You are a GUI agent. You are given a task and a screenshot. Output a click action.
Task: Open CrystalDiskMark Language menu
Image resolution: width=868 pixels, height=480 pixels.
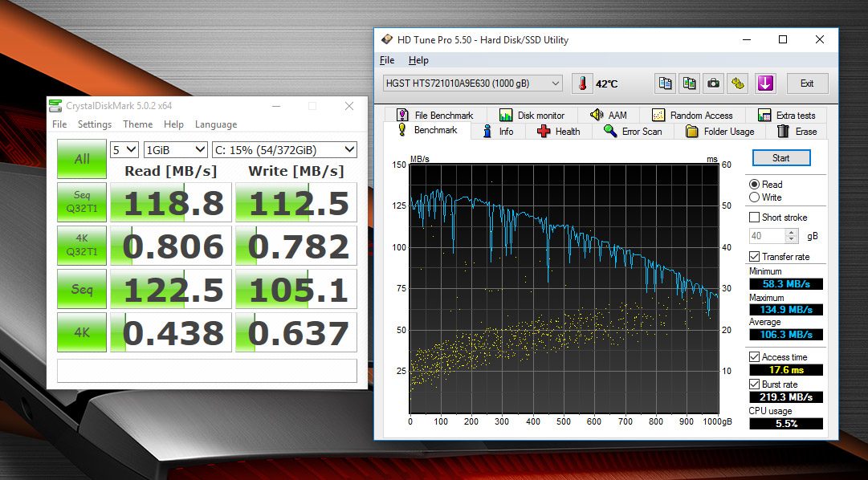coord(216,124)
